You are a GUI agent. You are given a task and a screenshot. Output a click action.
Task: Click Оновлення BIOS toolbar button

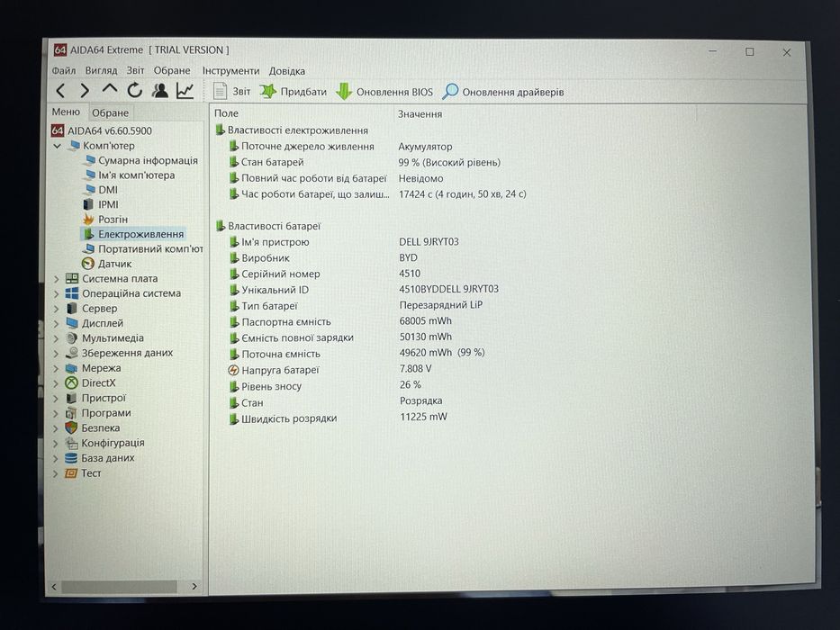(384, 92)
